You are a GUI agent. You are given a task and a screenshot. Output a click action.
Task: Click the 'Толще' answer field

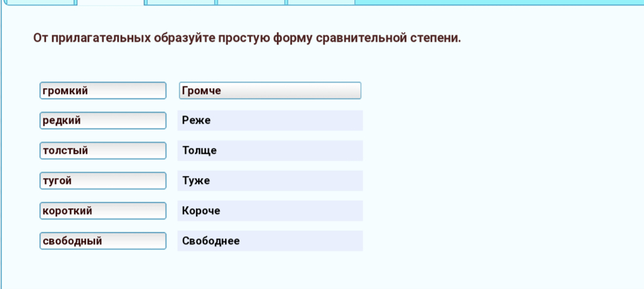tap(270, 151)
